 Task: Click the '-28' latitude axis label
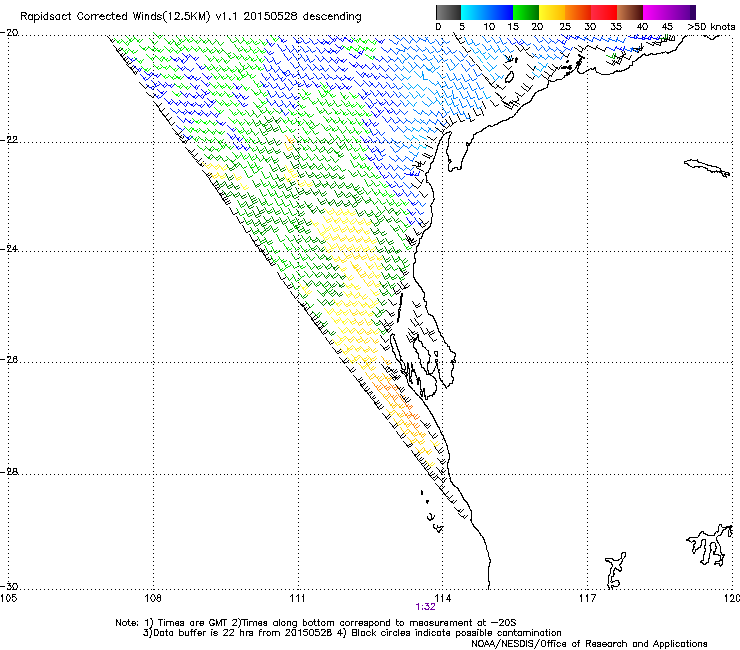click(x=9, y=472)
